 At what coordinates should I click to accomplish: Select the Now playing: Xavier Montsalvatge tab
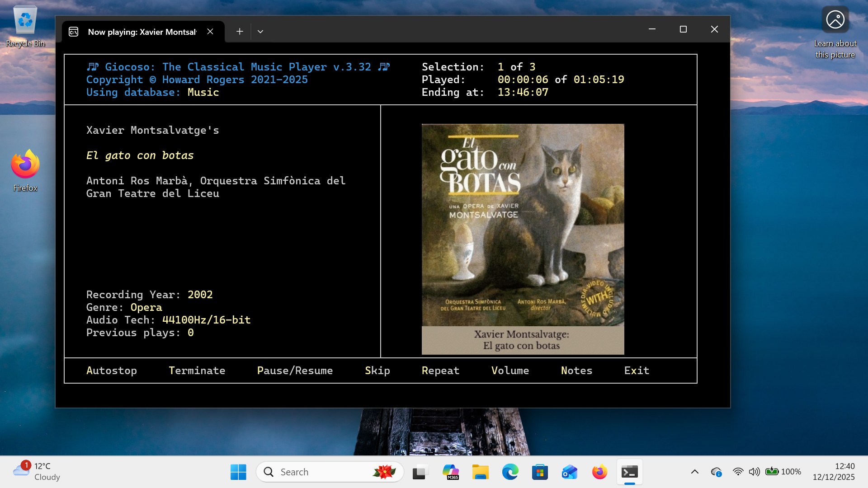point(142,32)
